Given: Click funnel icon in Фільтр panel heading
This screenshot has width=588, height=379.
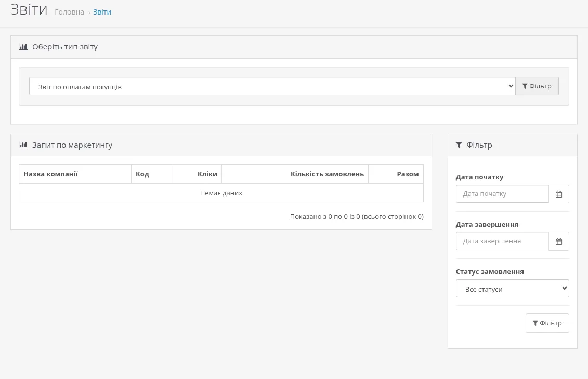Looking at the screenshot, I should (x=459, y=145).
